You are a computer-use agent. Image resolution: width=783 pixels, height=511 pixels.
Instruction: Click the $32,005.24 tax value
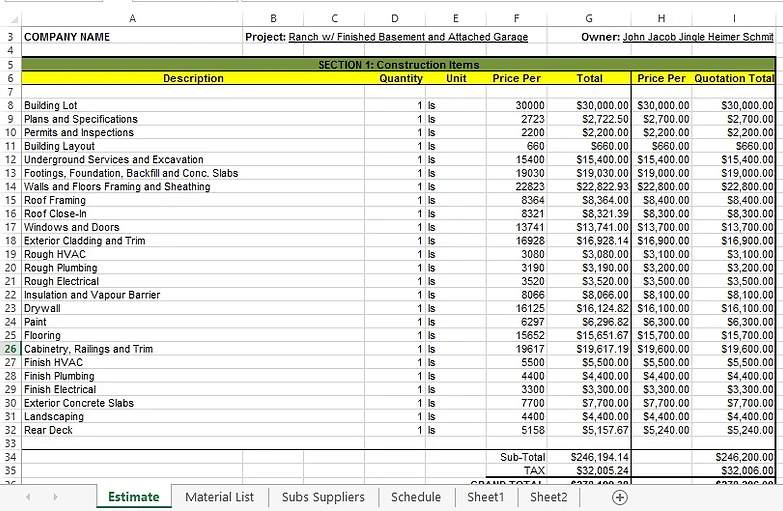click(589, 471)
